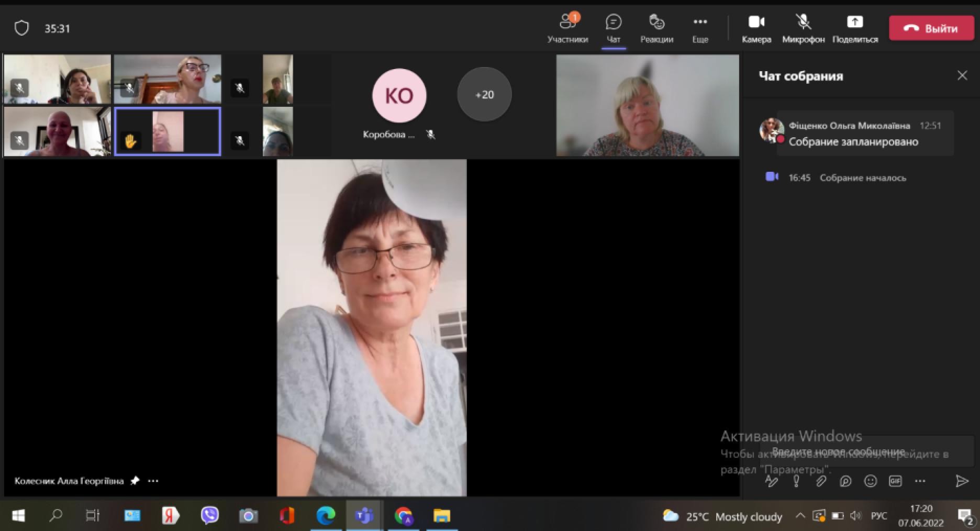This screenshot has width=980, height=531.
Task: Open Task View in the taskbar
Action: pyautogui.click(x=92, y=516)
